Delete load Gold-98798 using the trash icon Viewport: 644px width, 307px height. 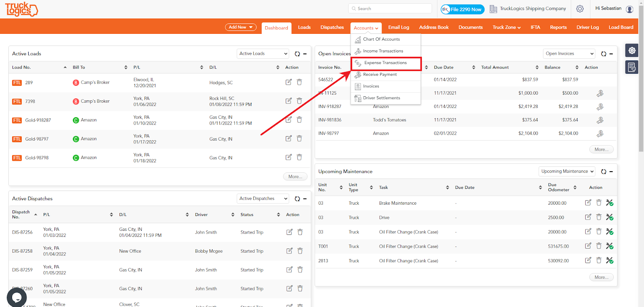tap(299, 157)
